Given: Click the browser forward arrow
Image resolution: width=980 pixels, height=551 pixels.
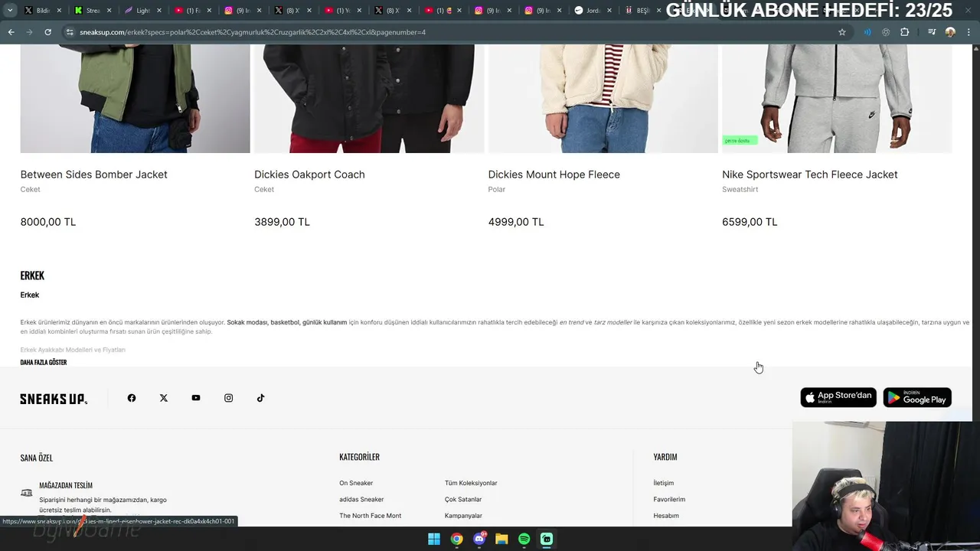Looking at the screenshot, I should (x=29, y=32).
